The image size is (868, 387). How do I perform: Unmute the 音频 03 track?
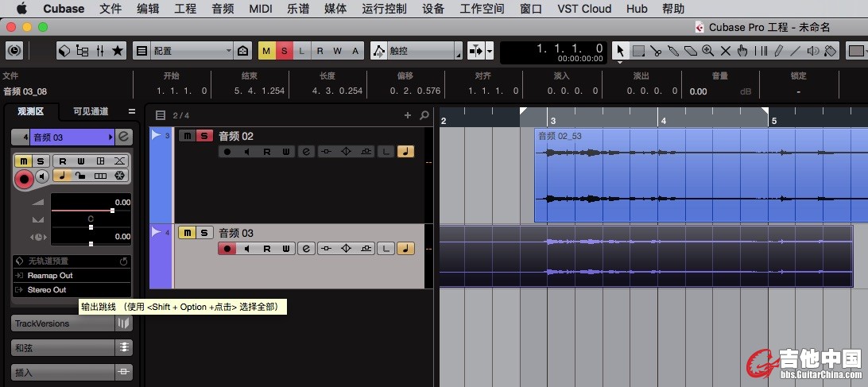coord(187,233)
